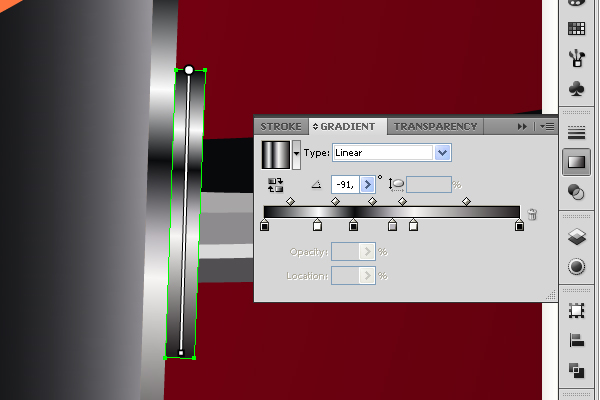Screen dimensions: 600x400
Task: Click the selected shape's top-right anchor point
Action: coord(205,70)
